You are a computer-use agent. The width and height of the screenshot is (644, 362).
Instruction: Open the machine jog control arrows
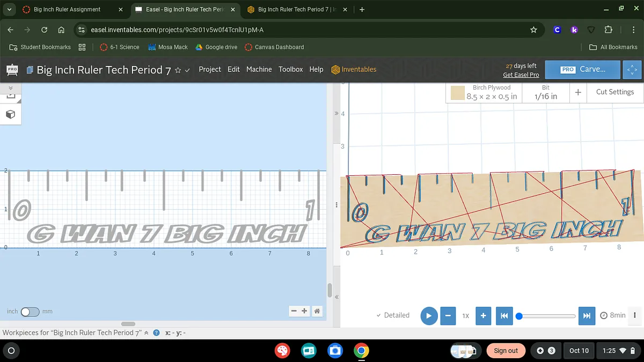pos(632,70)
